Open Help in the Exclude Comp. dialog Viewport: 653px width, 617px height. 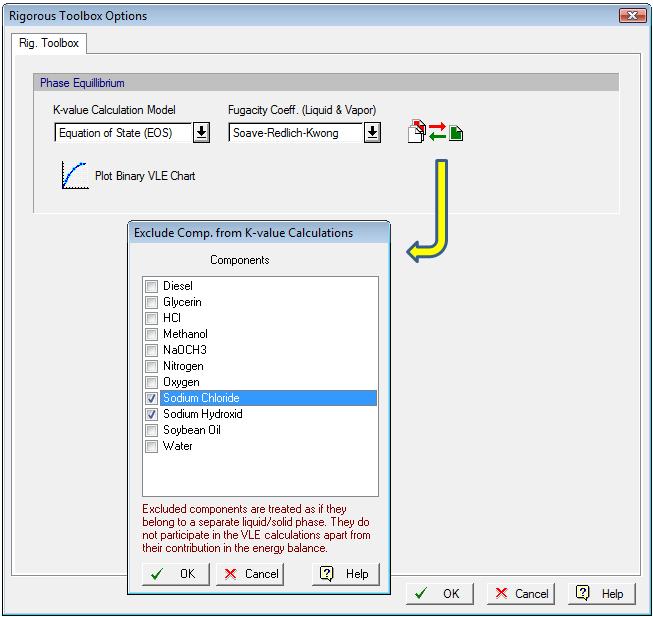pyautogui.click(x=346, y=573)
